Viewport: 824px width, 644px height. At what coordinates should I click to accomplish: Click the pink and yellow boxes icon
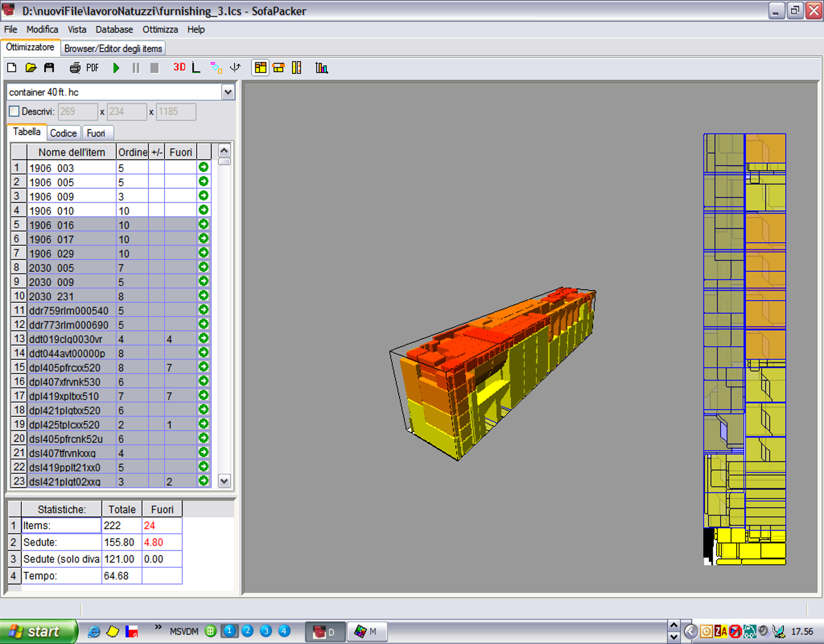[x=216, y=68]
